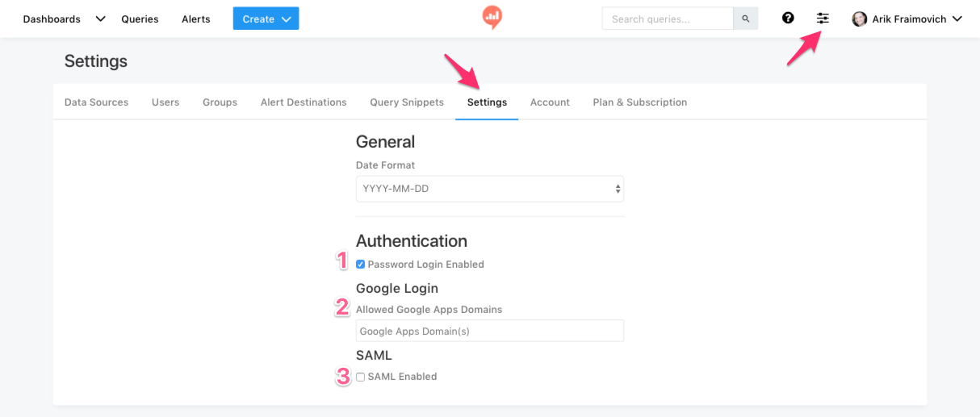Open the Date Format select box
Image resolution: width=980 pixels, height=417 pixels.
click(x=490, y=189)
